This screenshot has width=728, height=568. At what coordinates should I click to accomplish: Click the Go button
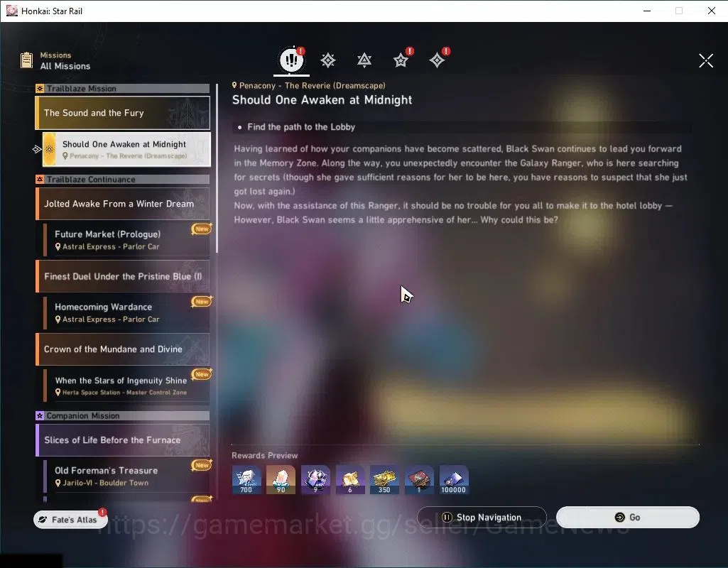[628, 517]
